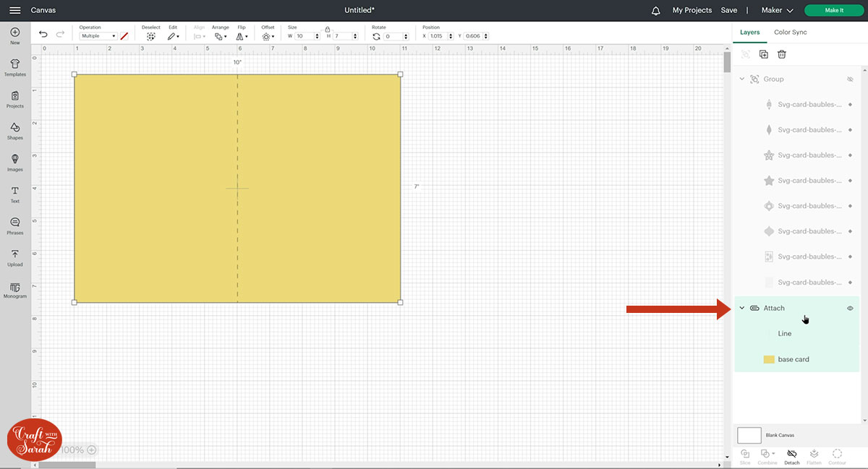The height and width of the screenshot is (469, 868).
Task: Click the Undo arrow
Action: click(43, 35)
